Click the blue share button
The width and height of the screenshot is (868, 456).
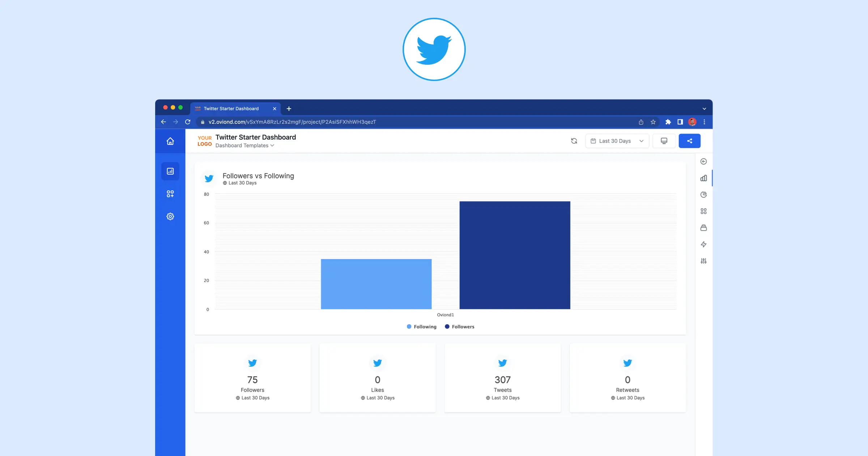[x=689, y=141]
